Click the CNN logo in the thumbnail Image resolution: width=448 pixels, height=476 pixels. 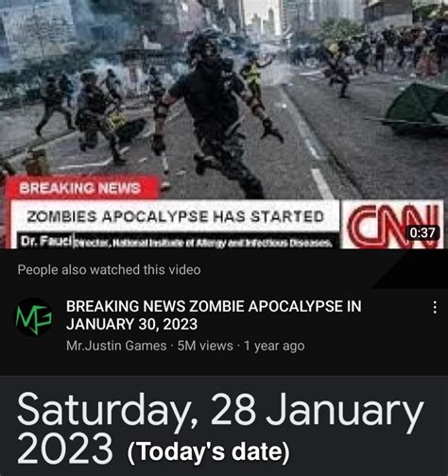click(393, 224)
